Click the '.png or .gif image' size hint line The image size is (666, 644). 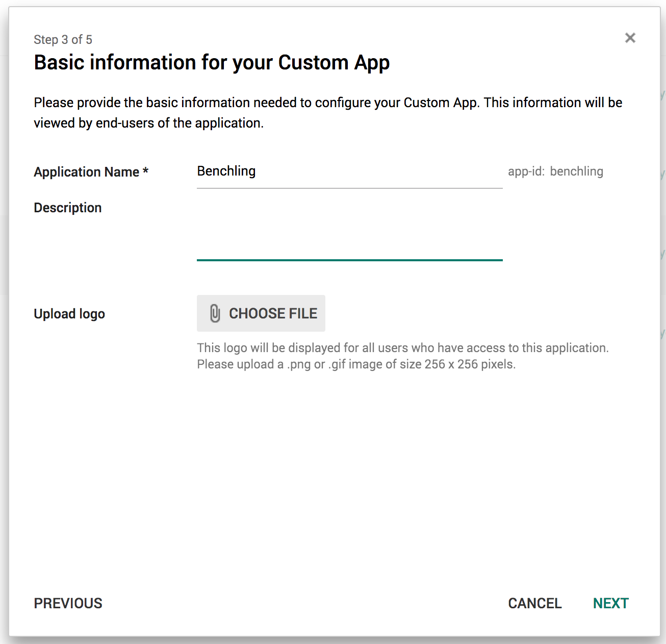(x=356, y=364)
